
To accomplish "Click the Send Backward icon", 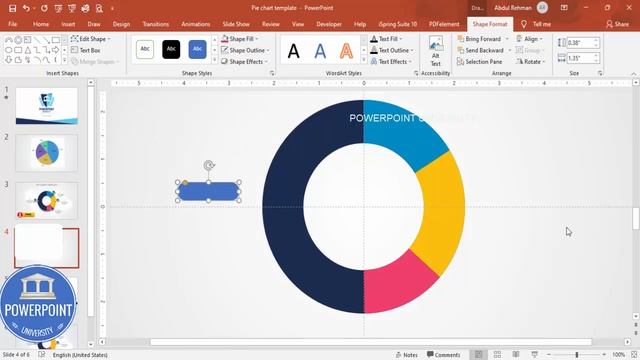I will tap(461, 50).
